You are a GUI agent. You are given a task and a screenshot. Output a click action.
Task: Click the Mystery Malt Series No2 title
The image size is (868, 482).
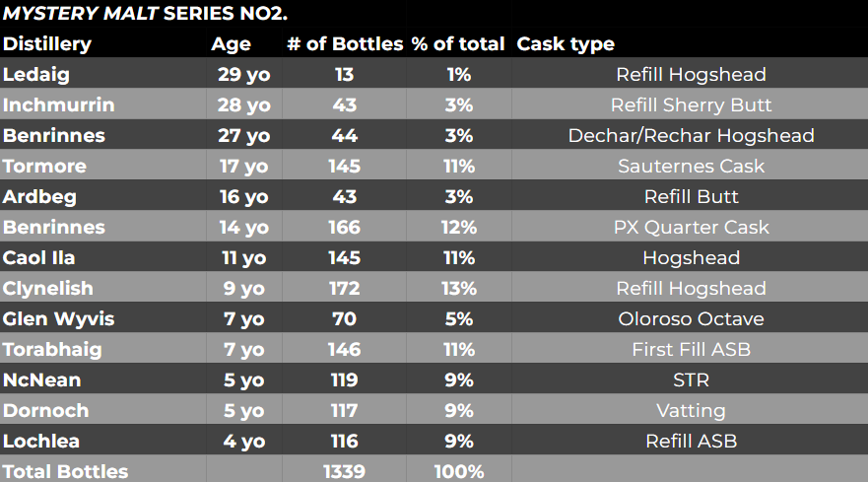click(146, 14)
